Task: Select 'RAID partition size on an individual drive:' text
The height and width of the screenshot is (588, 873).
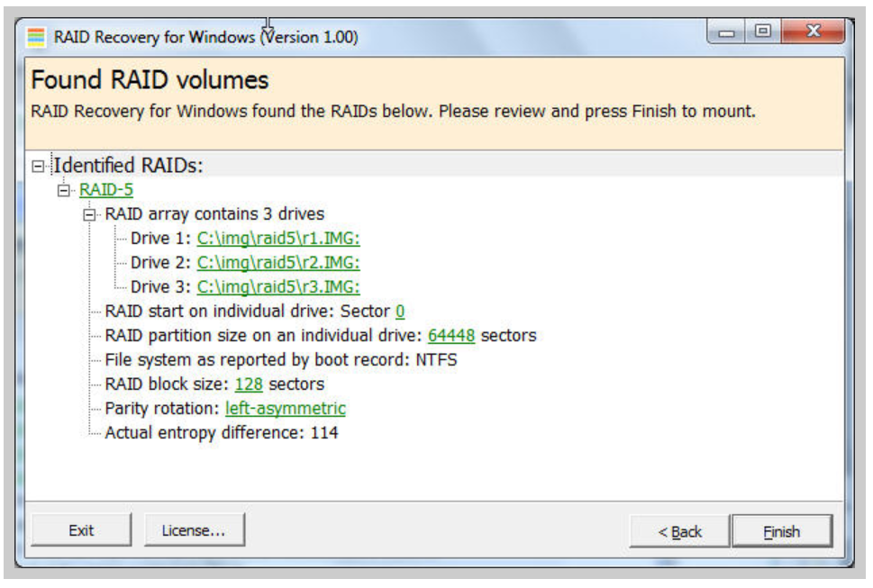Action: tap(264, 336)
